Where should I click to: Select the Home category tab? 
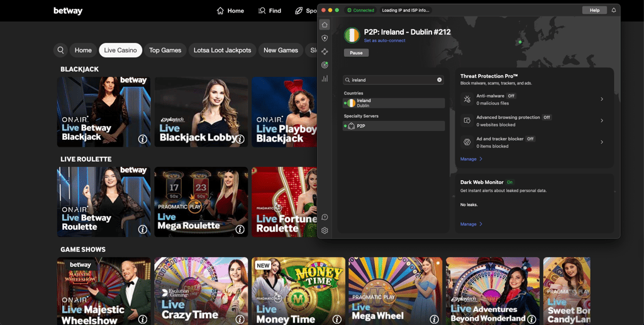click(83, 50)
